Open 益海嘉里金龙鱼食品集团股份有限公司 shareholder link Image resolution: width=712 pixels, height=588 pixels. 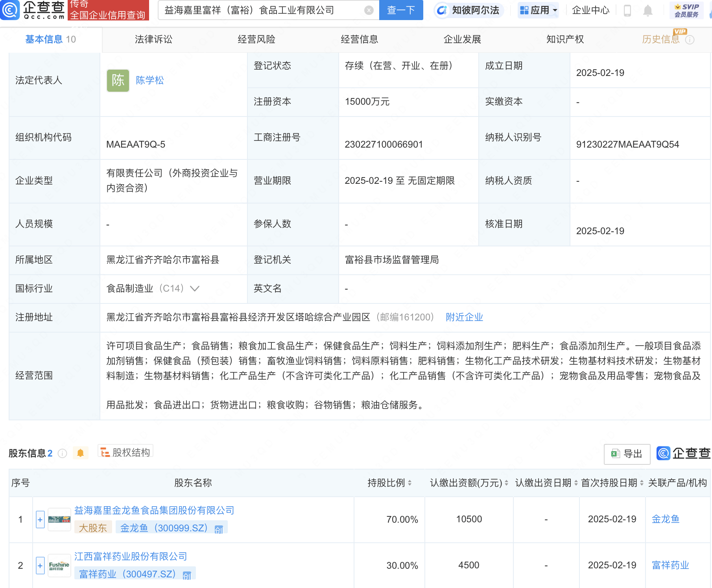click(154, 510)
